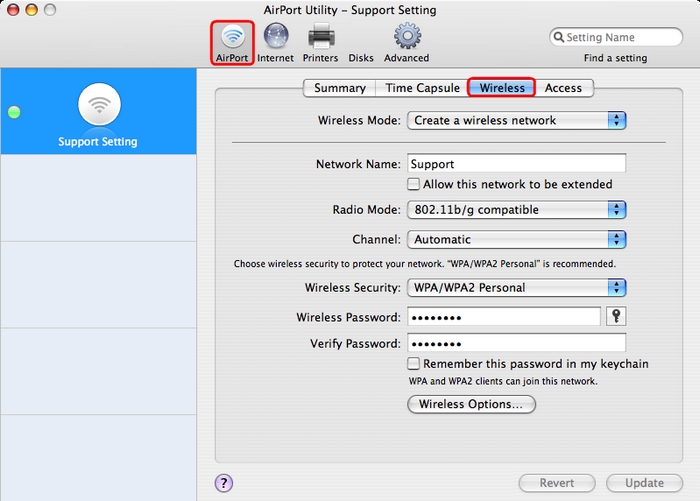Open the Internet settings globe icon
Image resolution: width=700 pixels, height=501 pixels.
tap(275, 36)
